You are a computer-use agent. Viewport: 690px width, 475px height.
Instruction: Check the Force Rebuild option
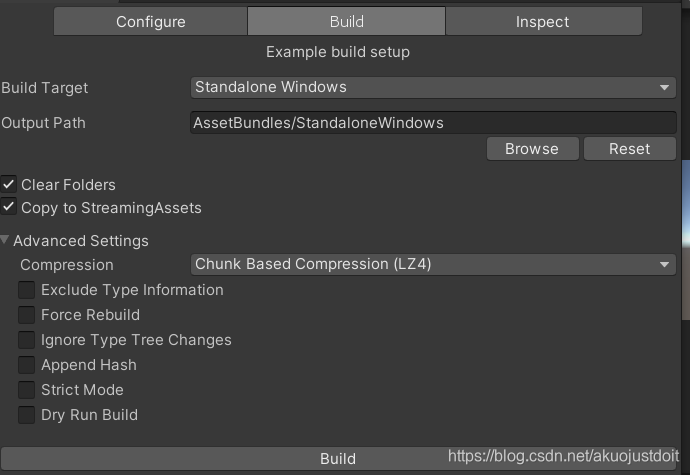pos(27,315)
